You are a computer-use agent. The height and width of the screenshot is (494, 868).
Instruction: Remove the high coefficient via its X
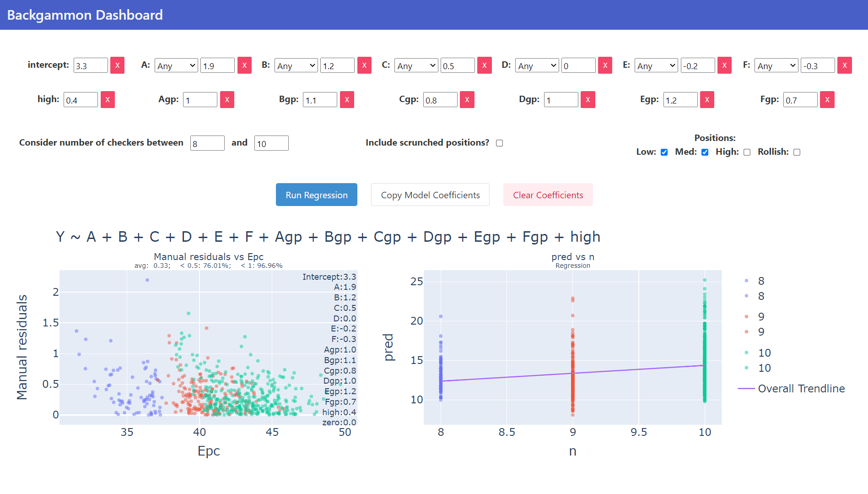coord(108,100)
